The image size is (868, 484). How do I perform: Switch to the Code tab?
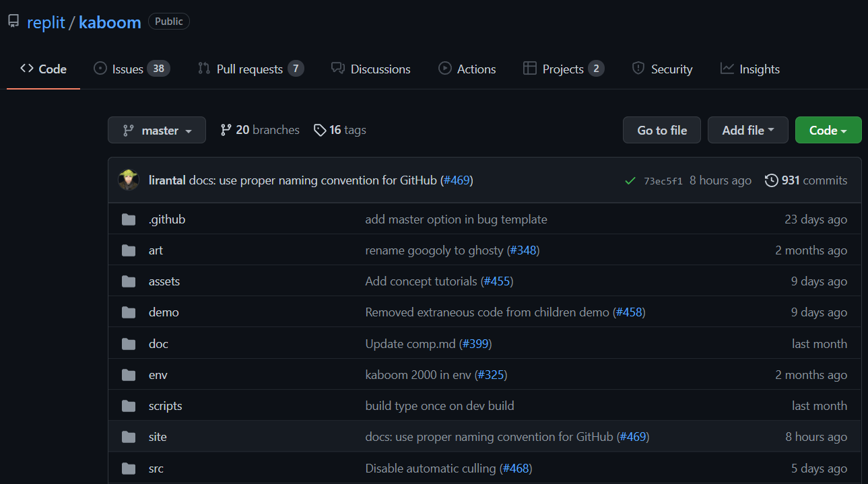click(x=43, y=69)
